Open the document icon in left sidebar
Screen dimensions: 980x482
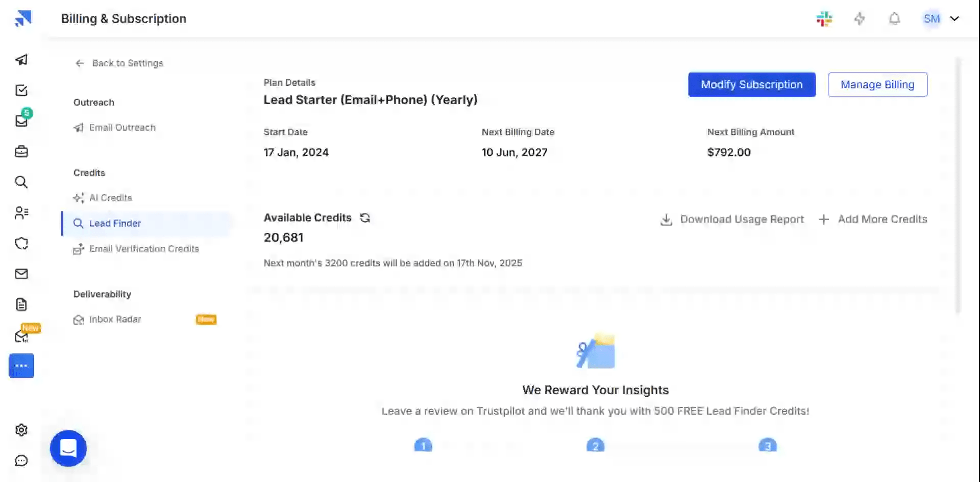click(x=21, y=305)
